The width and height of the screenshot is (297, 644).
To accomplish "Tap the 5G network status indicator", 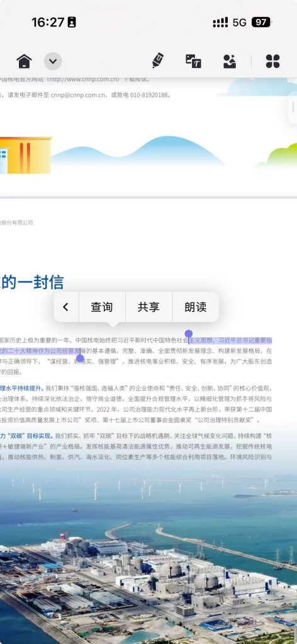I will [240, 22].
